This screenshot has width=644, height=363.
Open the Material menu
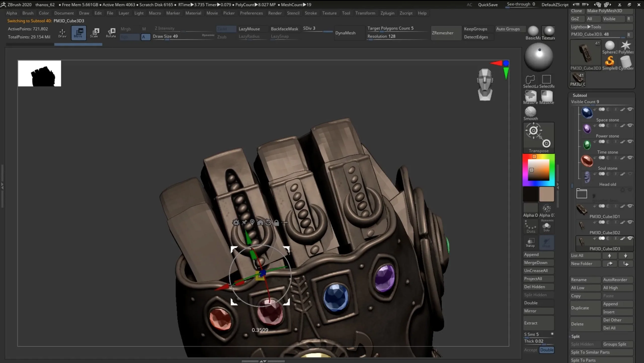(193, 13)
